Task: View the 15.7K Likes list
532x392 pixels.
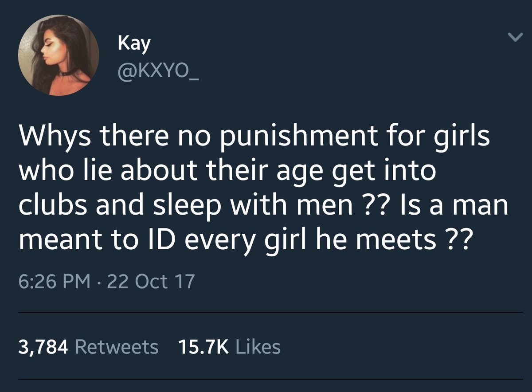Action: [x=229, y=347]
